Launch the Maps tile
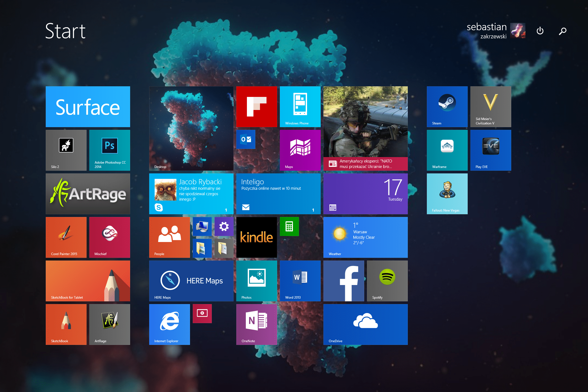The image size is (588, 392). [x=300, y=150]
